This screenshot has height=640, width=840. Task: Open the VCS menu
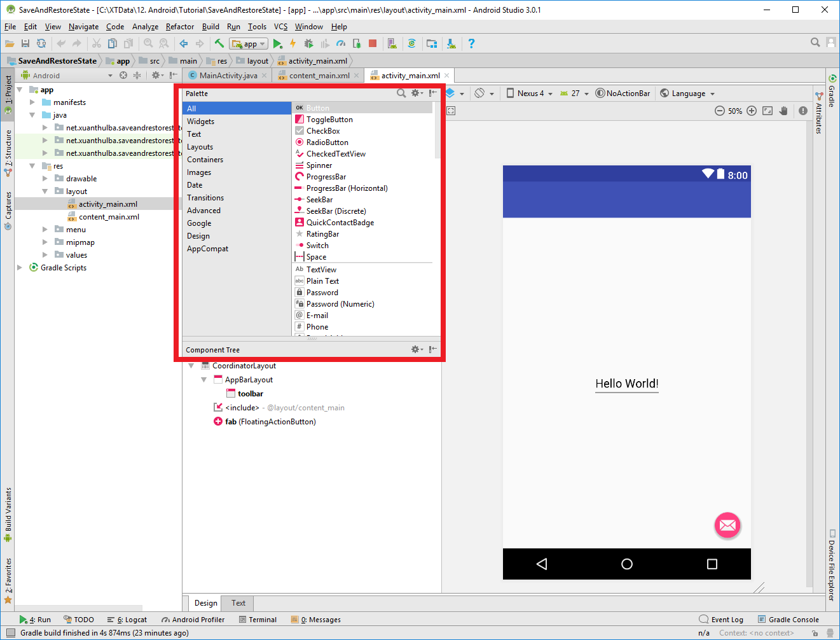click(x=280, y=27)
